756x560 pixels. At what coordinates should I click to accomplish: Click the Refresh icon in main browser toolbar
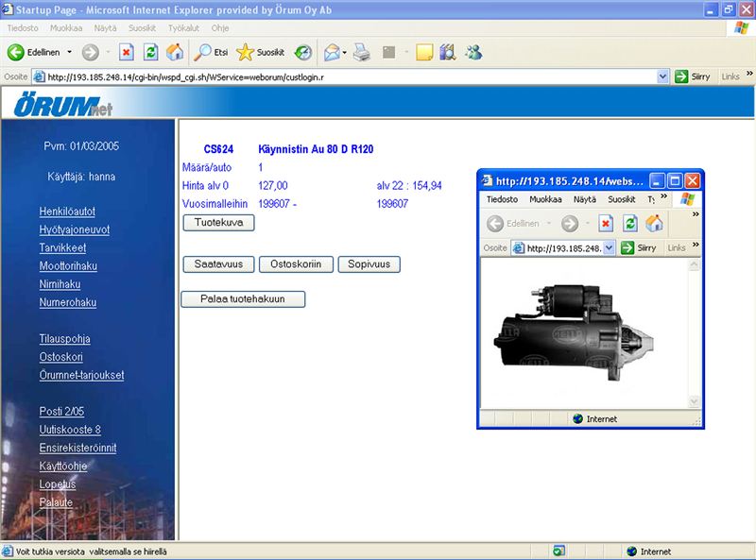[150, 52]
